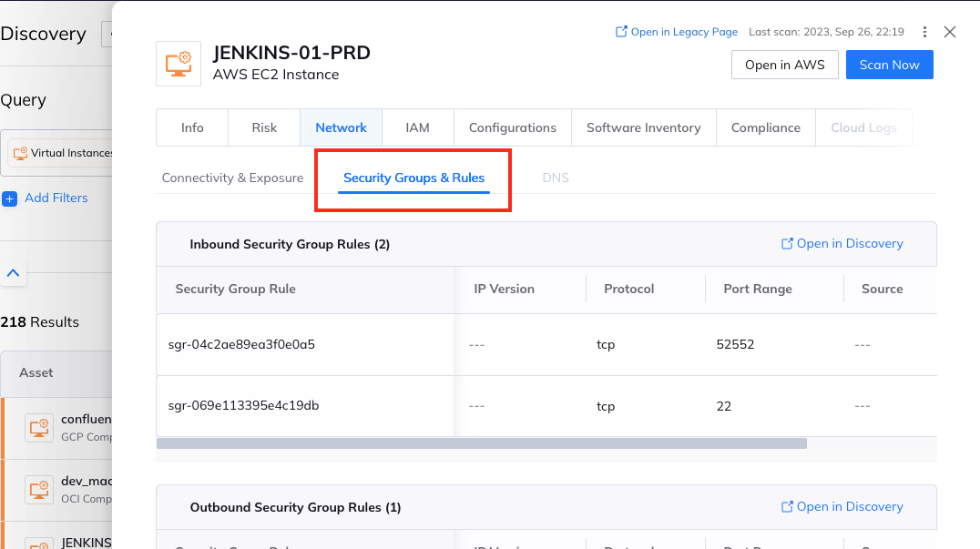
Task: Click the Security Group Rule column header
Action: pos(236,290)
